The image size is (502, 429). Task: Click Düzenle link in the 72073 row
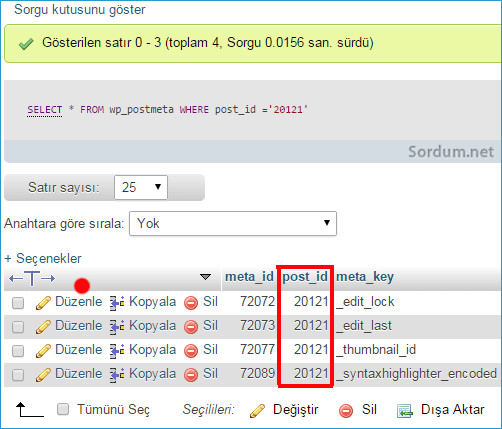pyautogui.click(x=79, y=325)
